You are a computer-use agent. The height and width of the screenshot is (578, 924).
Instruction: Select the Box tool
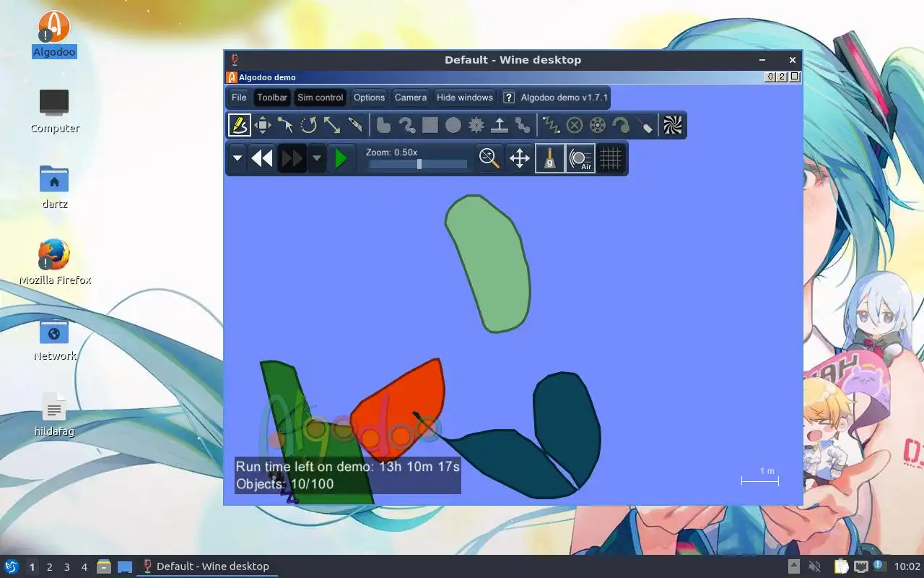pyautogui.click(x=430, y=126)
